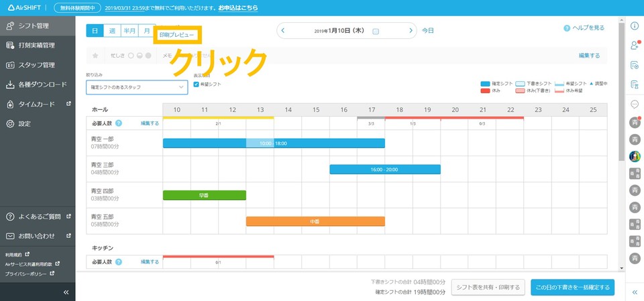This screenshot has height=301, width=644.
Task: Open 利用規約 link
Action: [17, 255]
